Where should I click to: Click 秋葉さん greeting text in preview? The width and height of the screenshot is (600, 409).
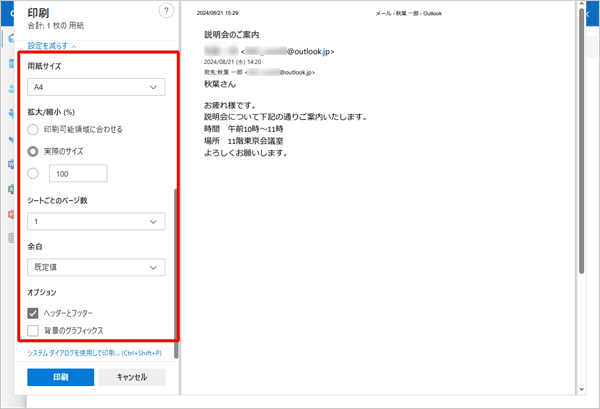pyautogui.click(x=220, y=84)
